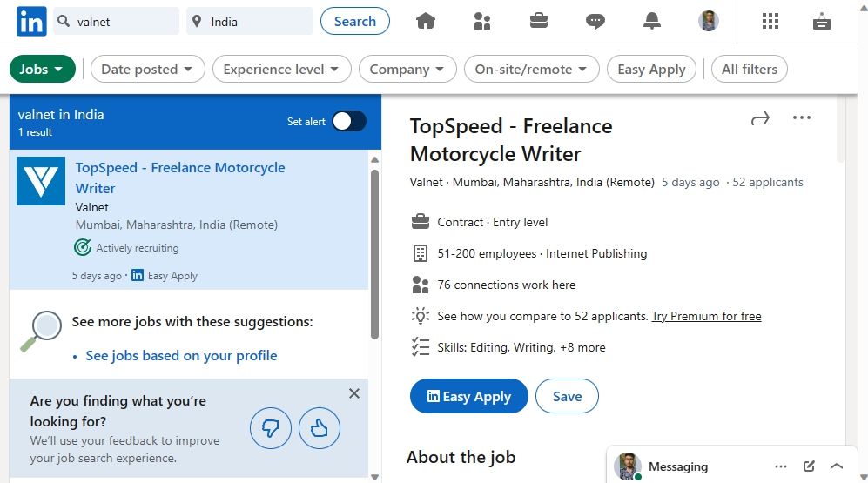Go to LinkedIn Home via house icon
868x483 pixels.
pos(425,22)
